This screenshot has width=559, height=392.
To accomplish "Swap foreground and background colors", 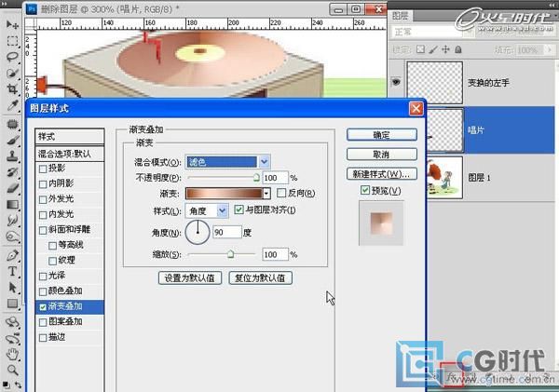I will point(18,385).
